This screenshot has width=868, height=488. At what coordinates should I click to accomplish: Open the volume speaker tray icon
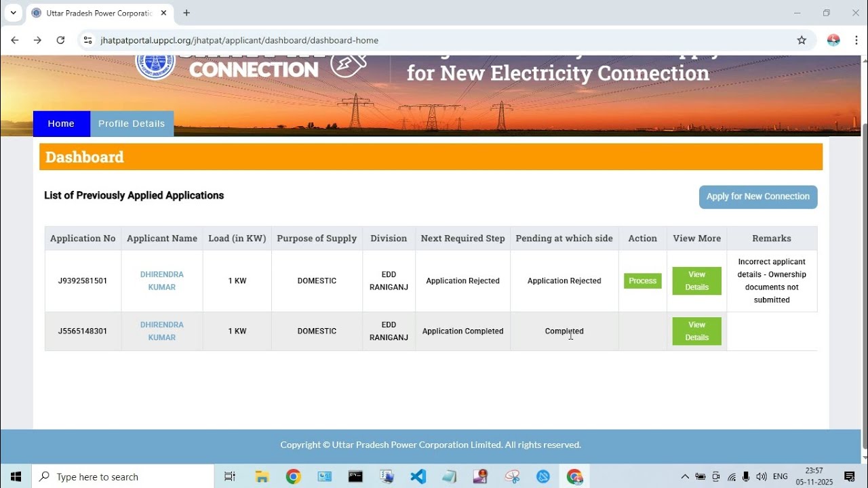click(x=762, y=476)
